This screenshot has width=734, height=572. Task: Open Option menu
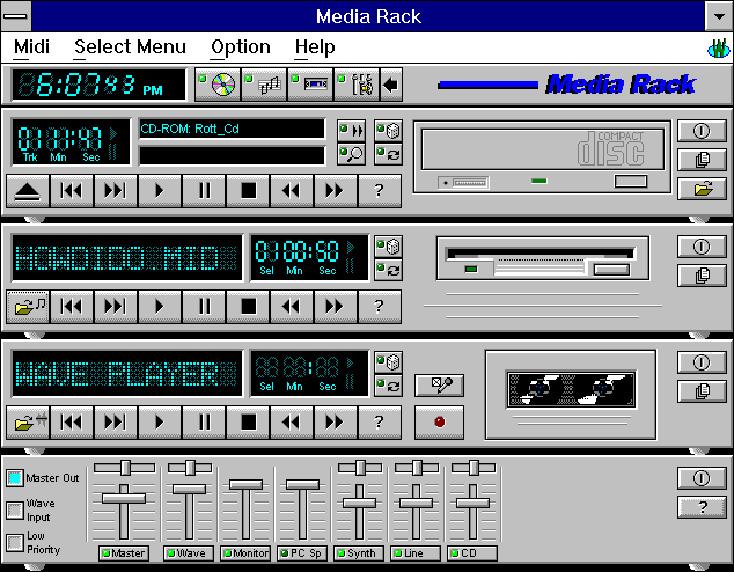241,47
